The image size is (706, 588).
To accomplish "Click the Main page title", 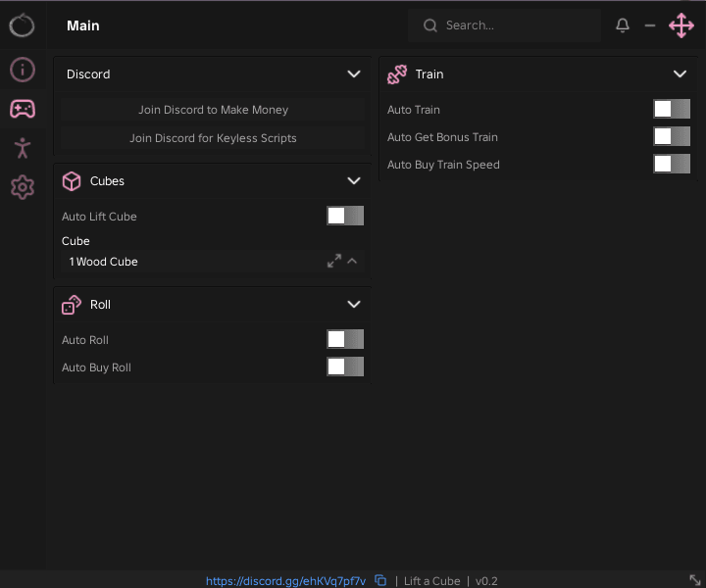I will pos(82,25).
